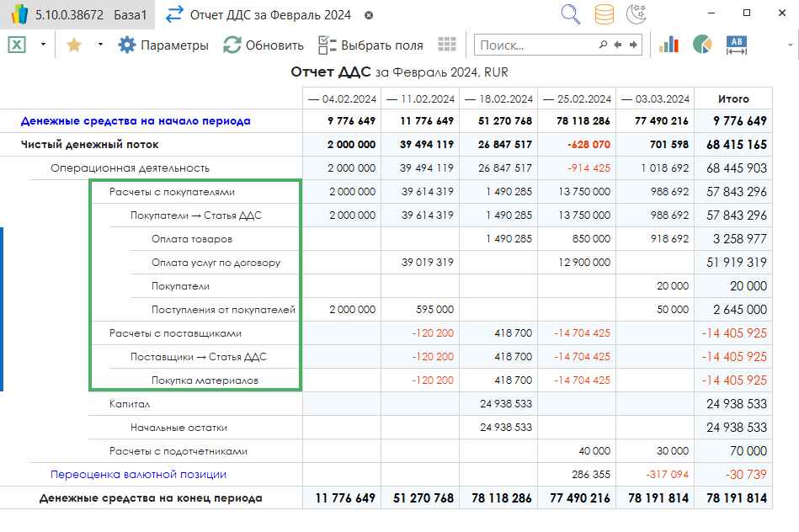Click the grid layout icon
Screen dimensions: 799x532
(x=447, y=45)
